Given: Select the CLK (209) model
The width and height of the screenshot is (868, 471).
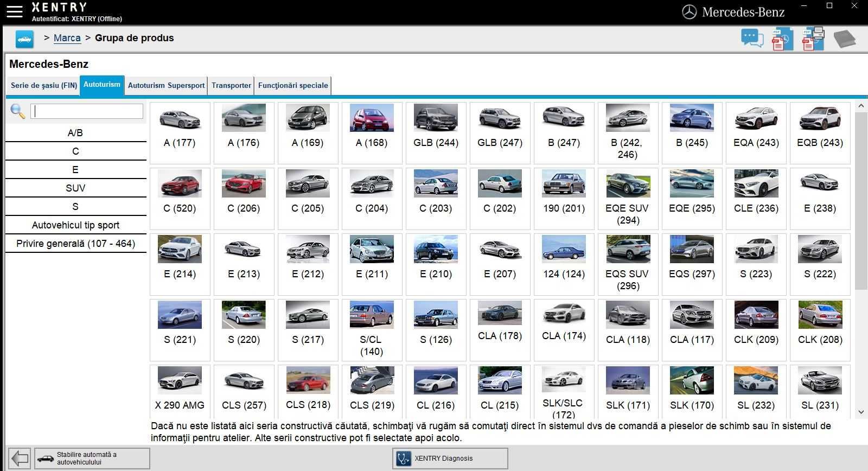Looking at the screenshot, I should (756, 330).
